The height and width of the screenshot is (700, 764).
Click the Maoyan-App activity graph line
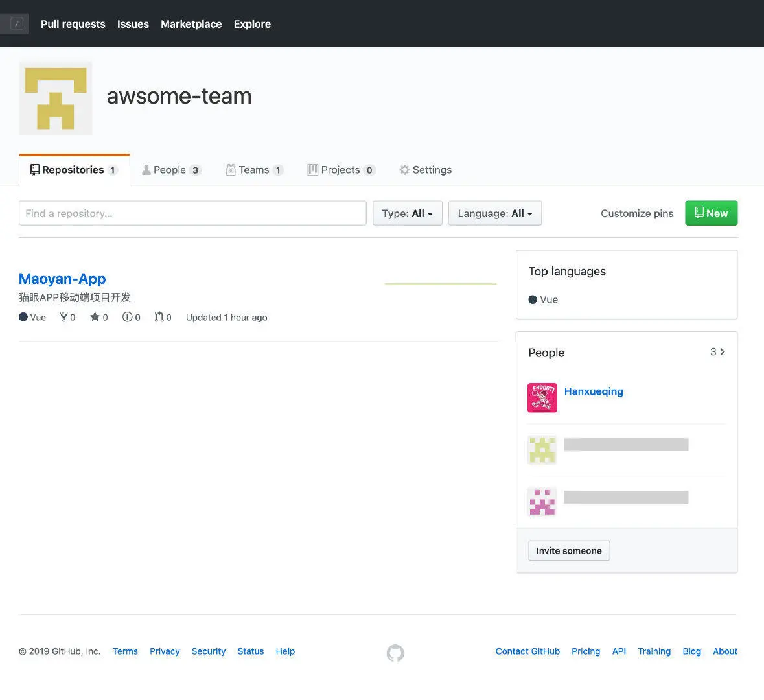[441, 284]
